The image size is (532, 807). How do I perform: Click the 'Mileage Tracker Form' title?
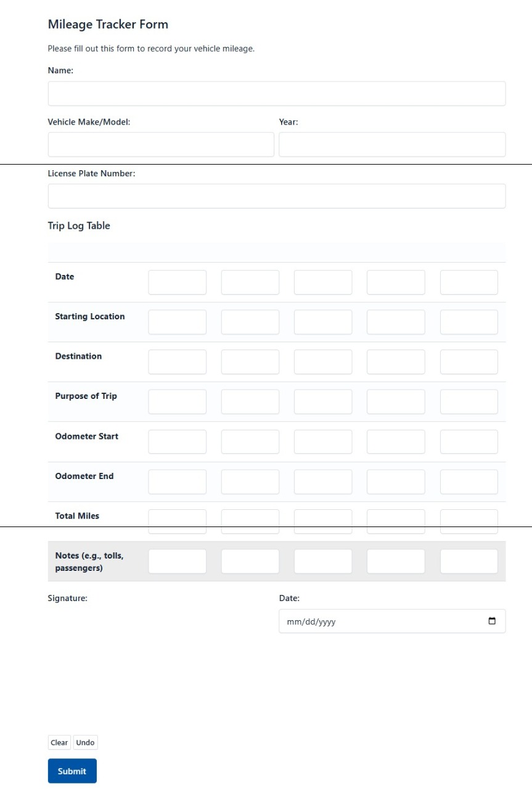(x=108, y=25)
